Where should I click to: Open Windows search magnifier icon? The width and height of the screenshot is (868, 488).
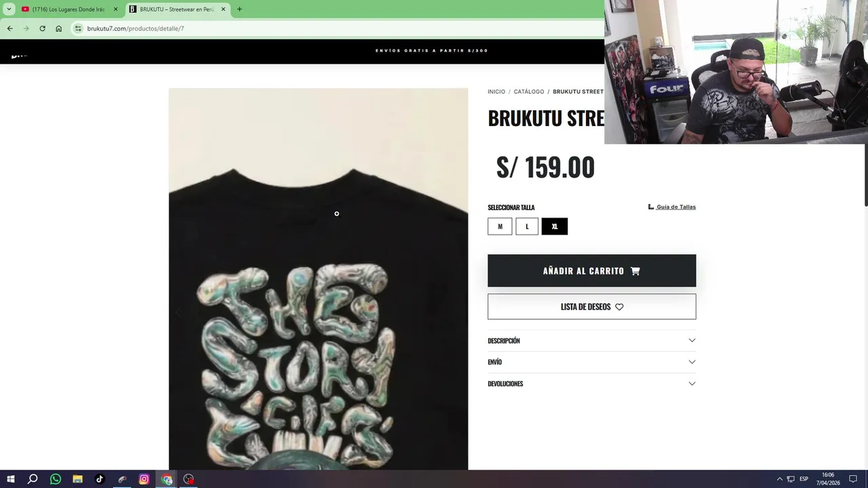coord(33,479)
